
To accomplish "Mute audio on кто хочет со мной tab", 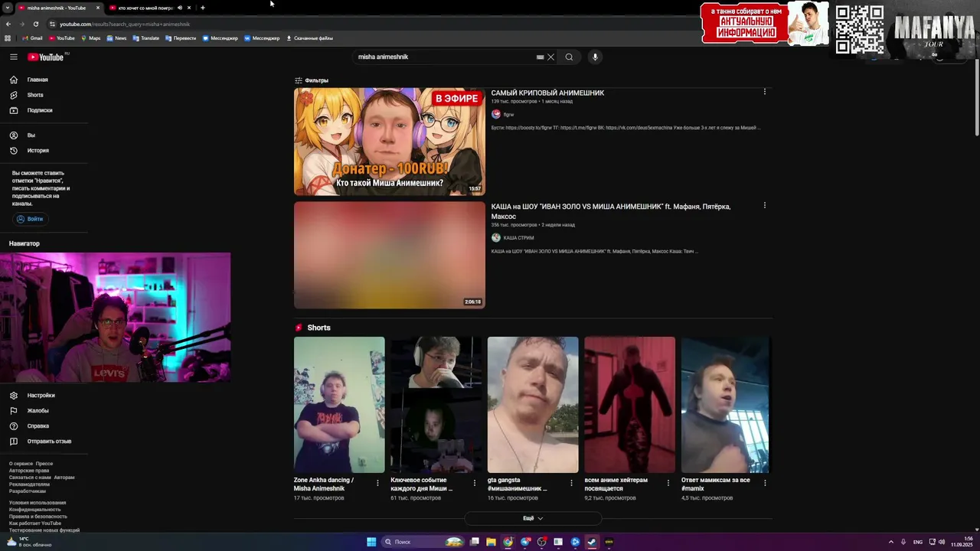I will [180, 8].
